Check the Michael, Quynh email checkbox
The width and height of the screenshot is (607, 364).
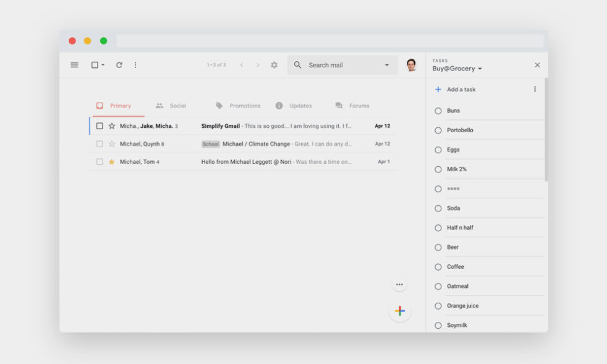tap(100, 143)
